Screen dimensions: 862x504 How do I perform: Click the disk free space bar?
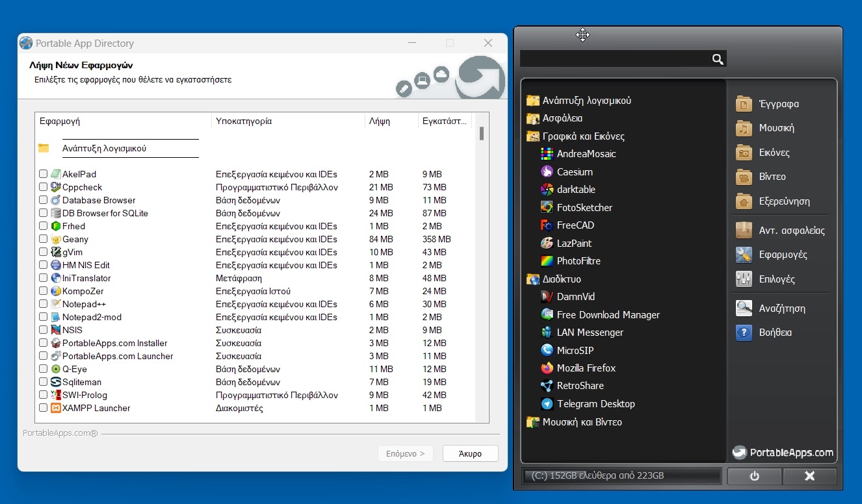click(622, 476)
